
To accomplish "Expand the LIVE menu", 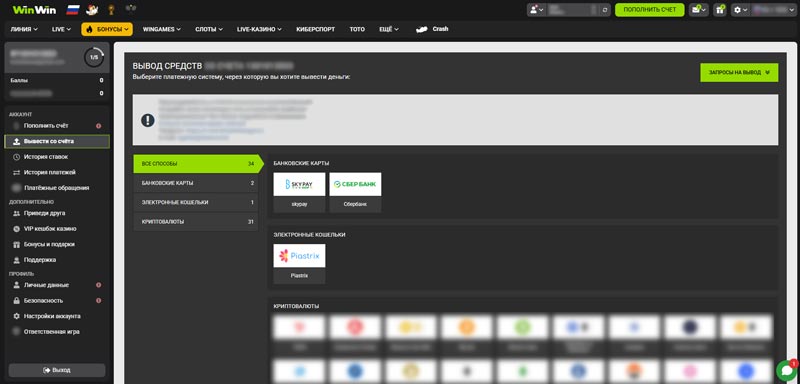I will coord(61,29).
